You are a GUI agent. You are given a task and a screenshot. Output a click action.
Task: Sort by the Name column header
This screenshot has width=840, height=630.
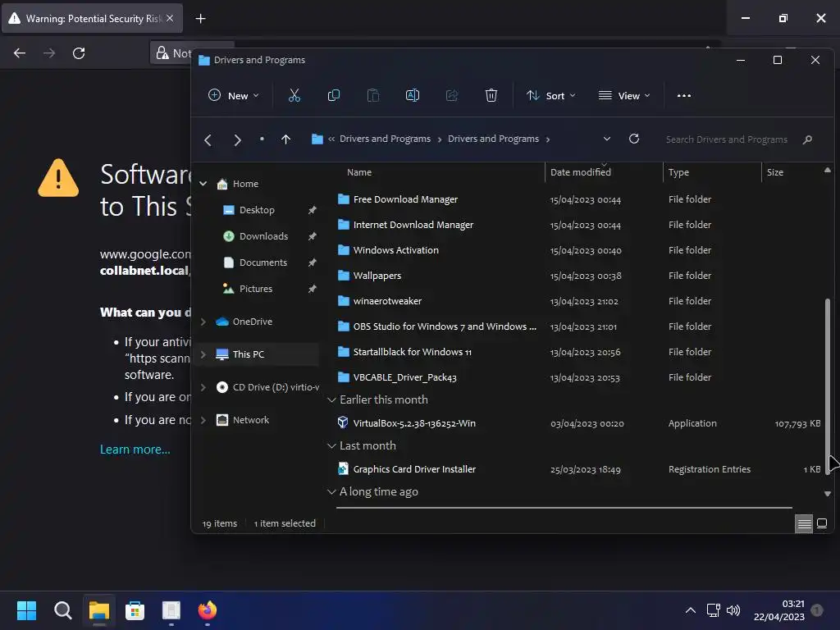tap(359, 172)
